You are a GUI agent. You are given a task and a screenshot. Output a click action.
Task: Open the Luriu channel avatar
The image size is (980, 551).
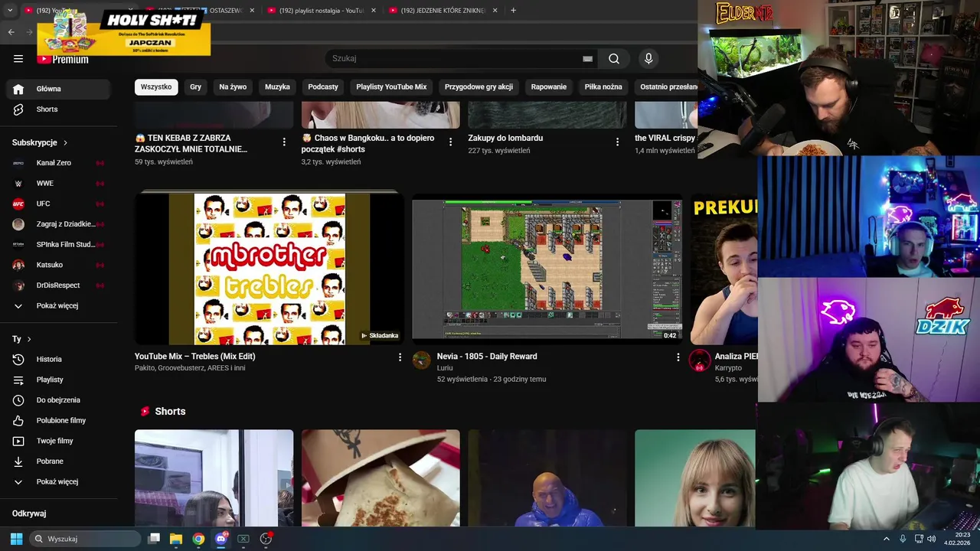click(422, 360)
